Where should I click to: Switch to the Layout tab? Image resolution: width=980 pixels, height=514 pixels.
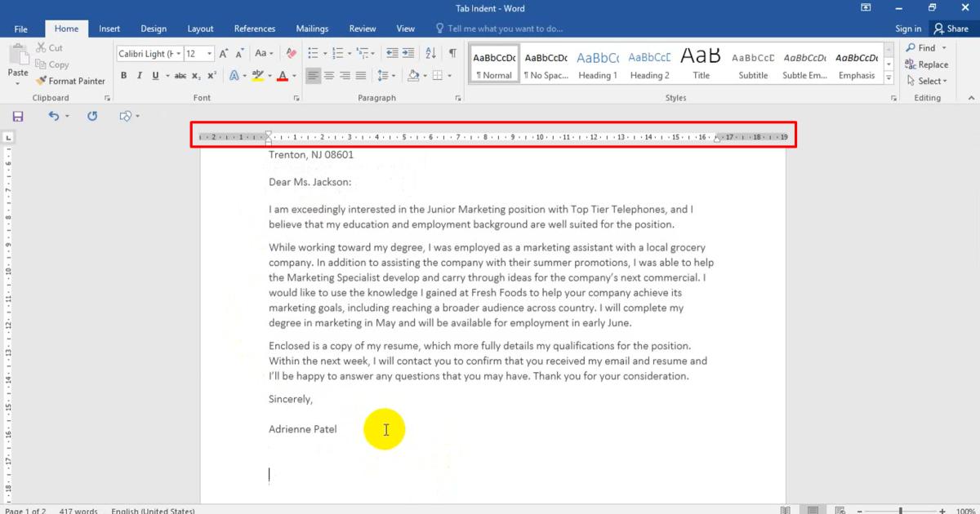(200, 29)
